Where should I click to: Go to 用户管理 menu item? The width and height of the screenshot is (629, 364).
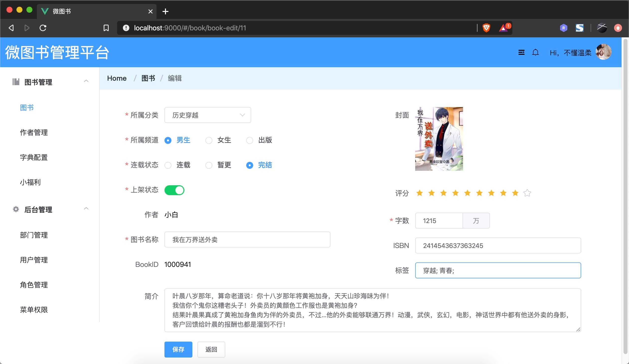34,260
